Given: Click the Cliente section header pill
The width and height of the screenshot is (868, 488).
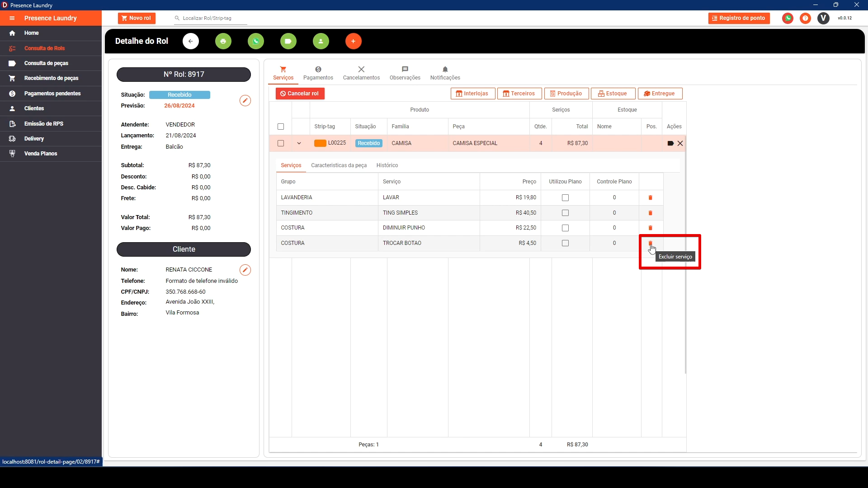Looking at the screenshot, I should click(184, 249).
